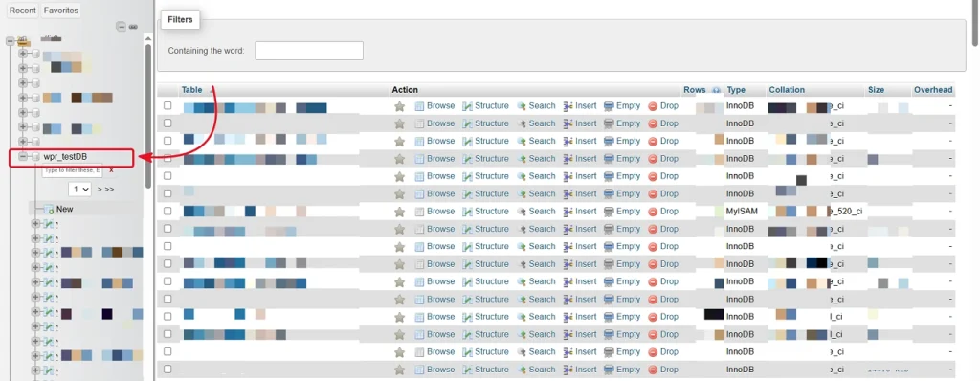This screenshot has height=381, width=980.
Task: Browse the MyISAM table
Action: pos(435,212)
